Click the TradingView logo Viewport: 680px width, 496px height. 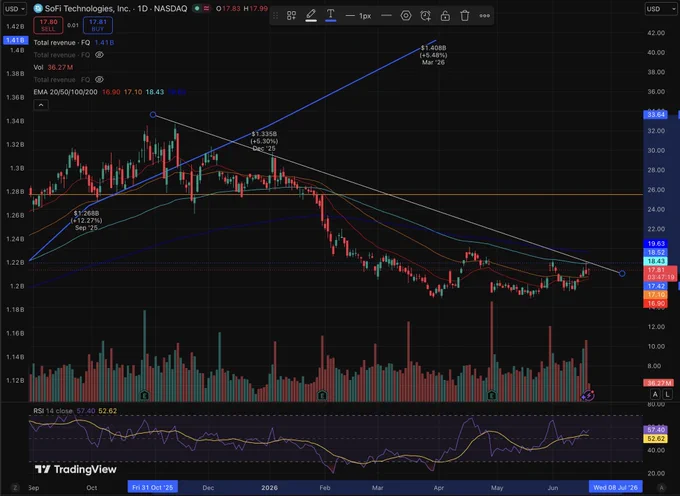tap(76, 469)
